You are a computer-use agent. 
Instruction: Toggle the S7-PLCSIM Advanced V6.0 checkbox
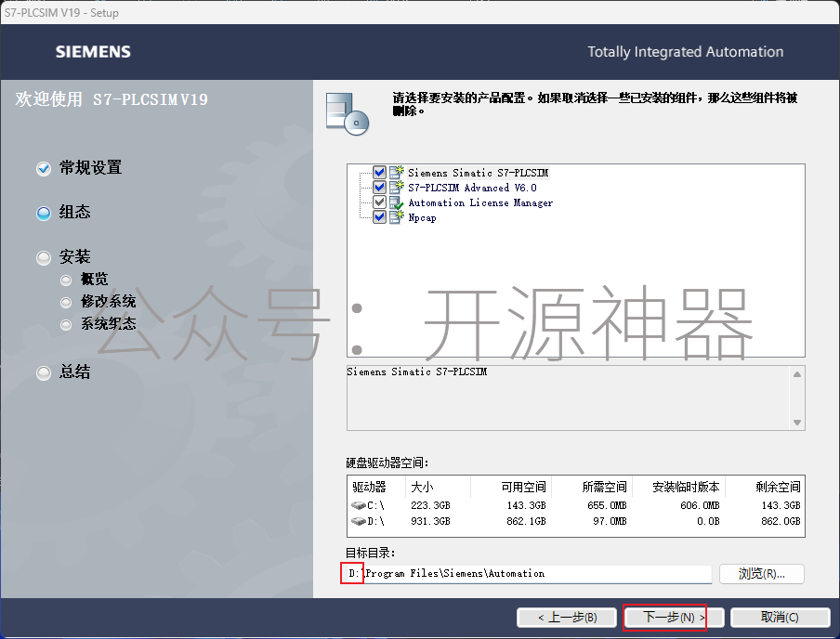(379, 187)
